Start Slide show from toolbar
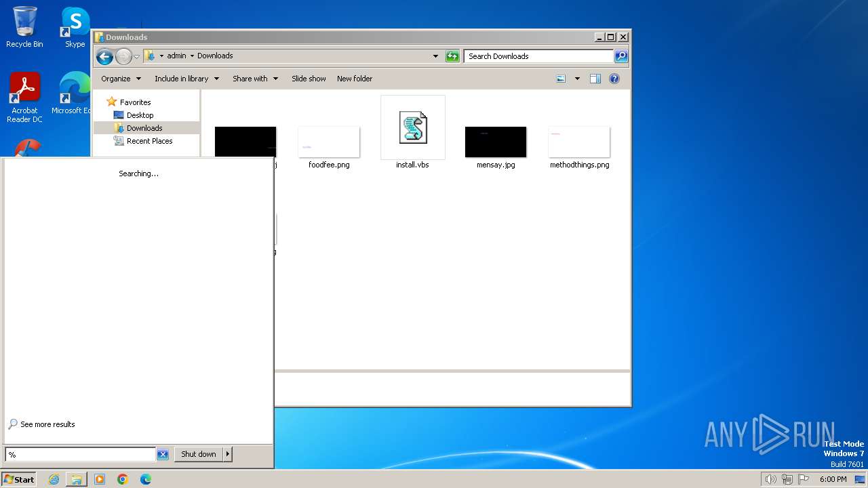 point(309,79)
